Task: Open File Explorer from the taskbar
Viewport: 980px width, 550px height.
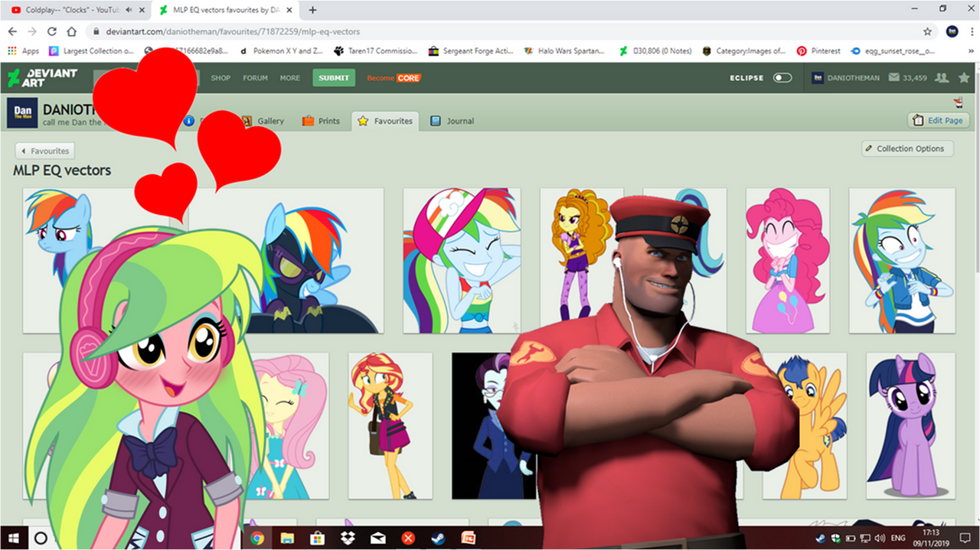Action: (287, 539)
